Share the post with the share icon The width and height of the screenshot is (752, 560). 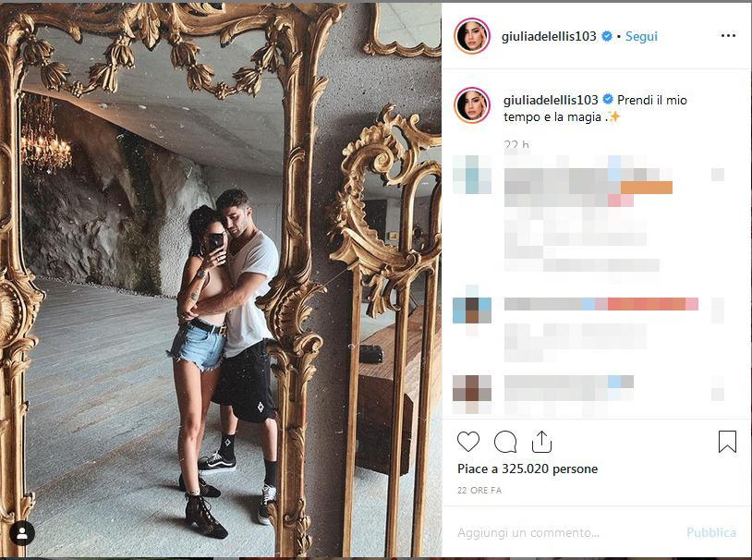pyautogui.click(x=541, y=442)
